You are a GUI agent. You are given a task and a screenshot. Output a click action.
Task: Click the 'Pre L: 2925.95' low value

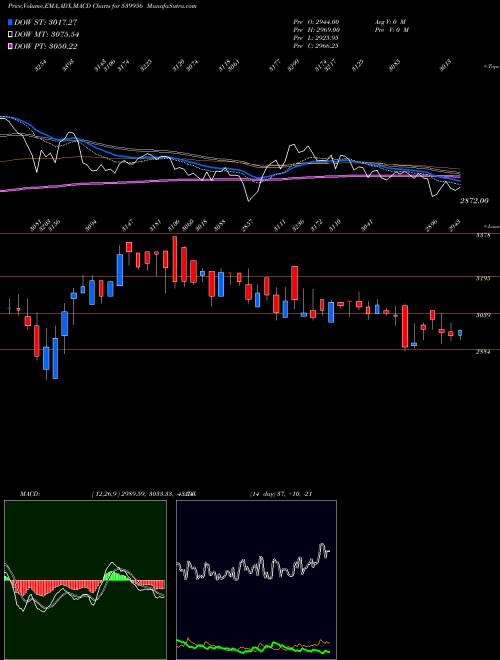point(316,38)
